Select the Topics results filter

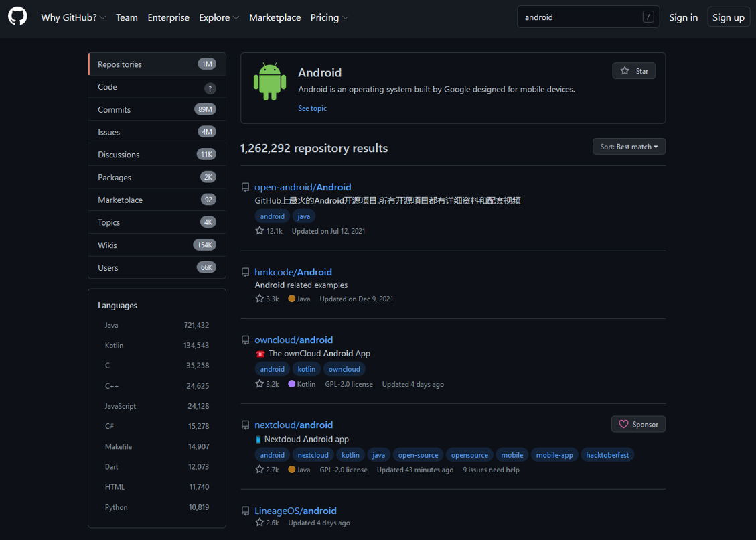[x=157, y=222]
